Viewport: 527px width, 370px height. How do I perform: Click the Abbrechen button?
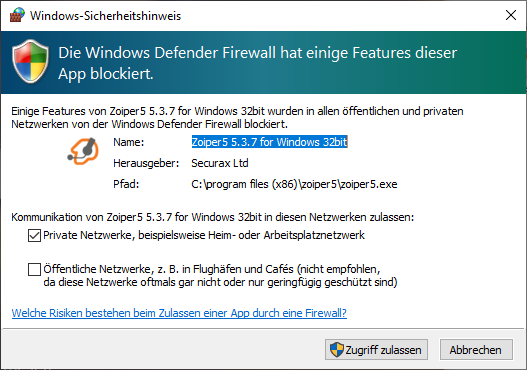[x=476, y=350]
